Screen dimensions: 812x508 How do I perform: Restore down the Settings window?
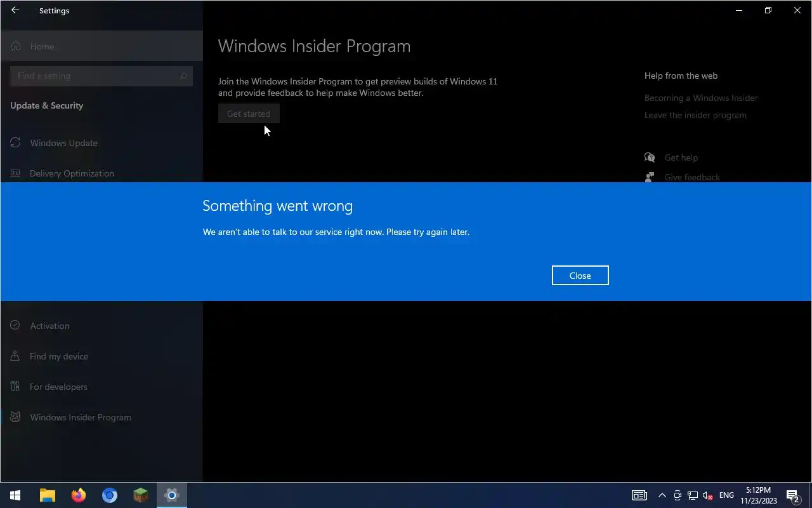[x=768, y=10]
